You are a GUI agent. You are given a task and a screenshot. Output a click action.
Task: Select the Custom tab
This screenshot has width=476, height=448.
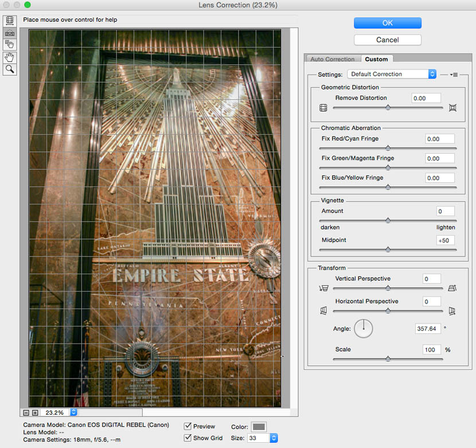[376, 59]
